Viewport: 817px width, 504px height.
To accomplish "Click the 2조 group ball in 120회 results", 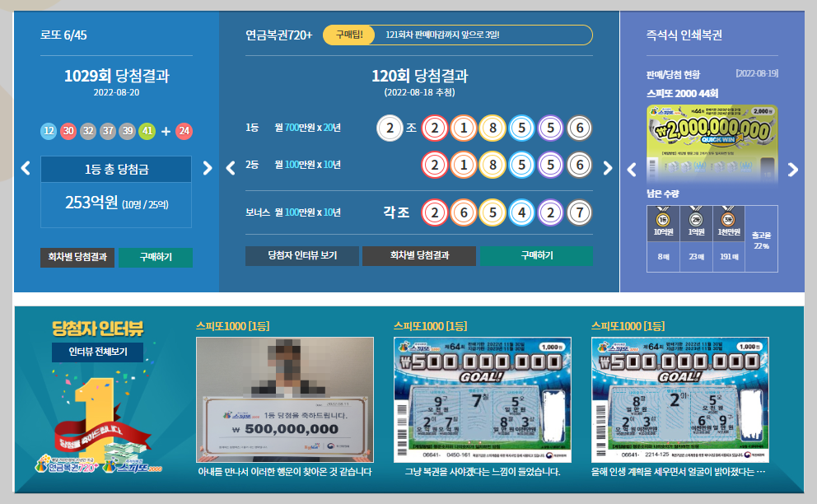I will click(x=390, y=126).
